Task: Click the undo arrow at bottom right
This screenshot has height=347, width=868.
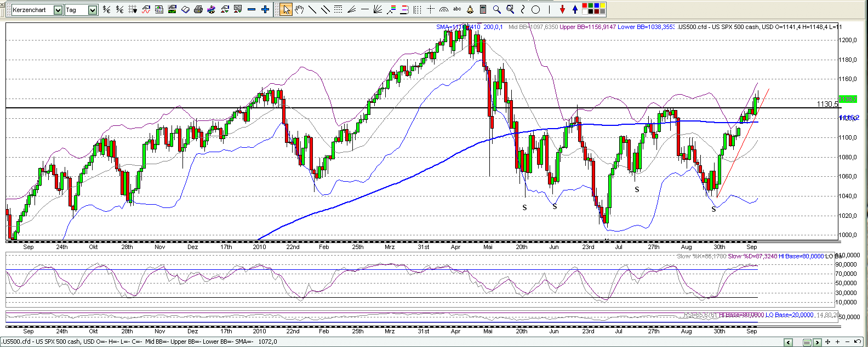Action: (858, 342)
